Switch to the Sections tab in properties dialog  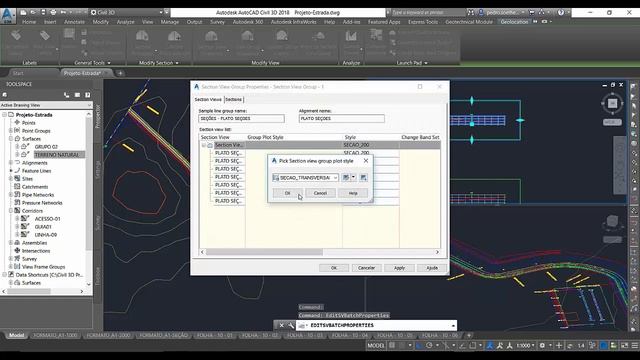(x=233, y=100)
